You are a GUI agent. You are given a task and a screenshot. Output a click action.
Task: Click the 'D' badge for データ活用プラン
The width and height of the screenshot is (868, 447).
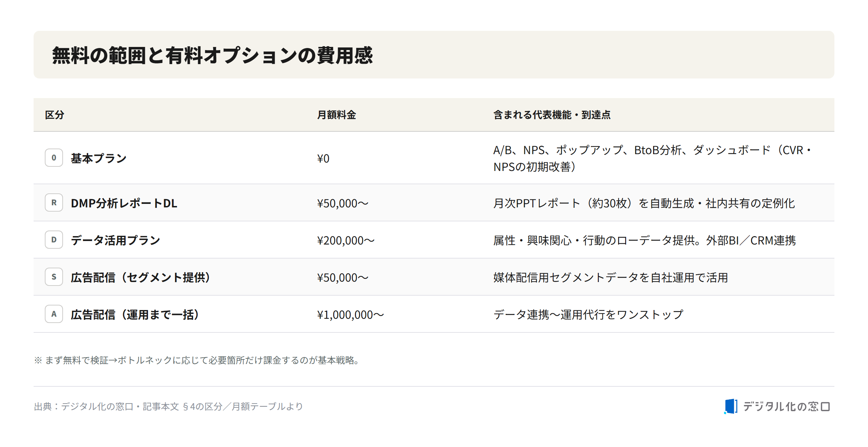click(x=54, y=240)
